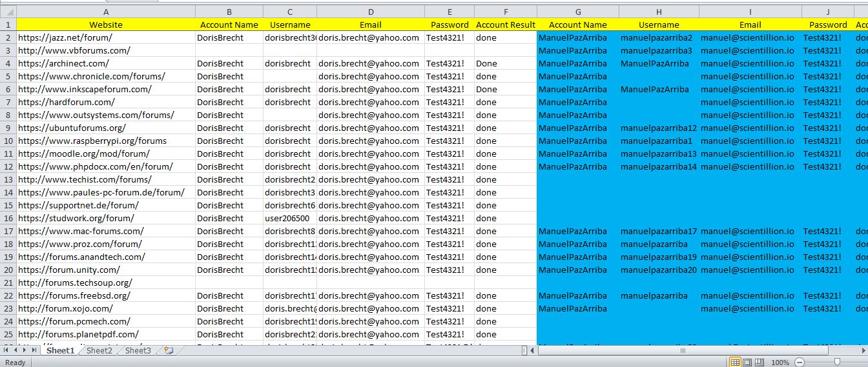Click the horizontal scrollbar right arrow
Viewport: 868px width, 367px height.
point(863,350)
